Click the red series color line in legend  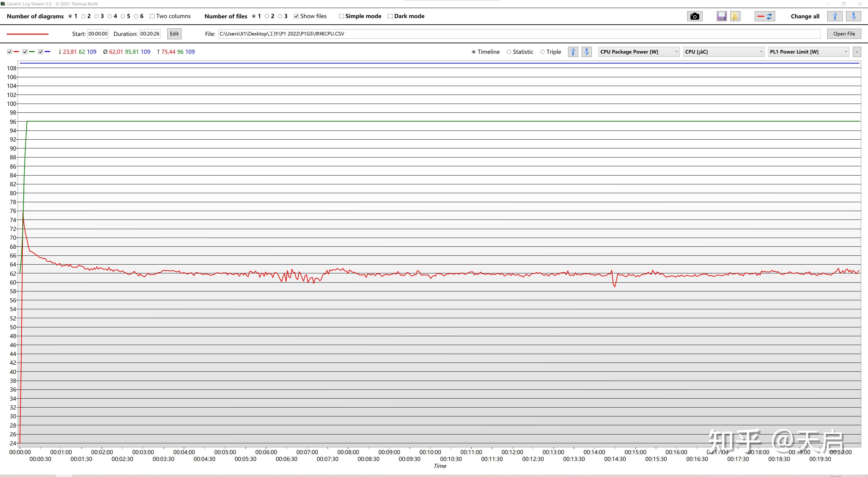click(16, 52)
